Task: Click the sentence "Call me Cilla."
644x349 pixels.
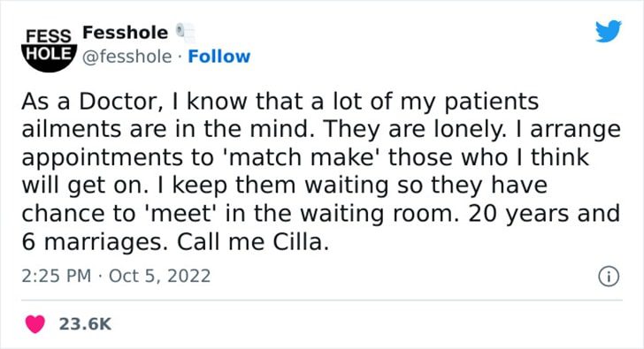Action: tap(253, 242)
